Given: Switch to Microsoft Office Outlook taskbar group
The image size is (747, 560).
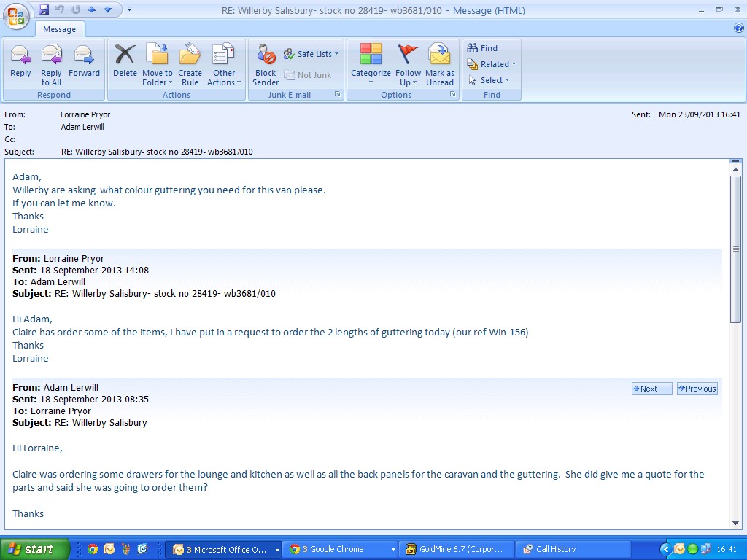Looking at the screenshot, I should [224, 550].
